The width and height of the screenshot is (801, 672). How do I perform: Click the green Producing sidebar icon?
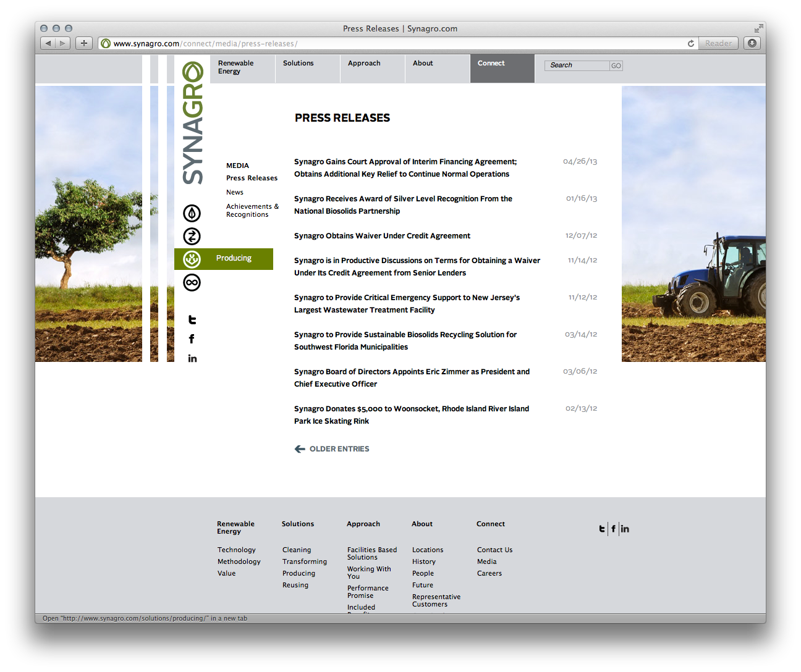(192, 259)
